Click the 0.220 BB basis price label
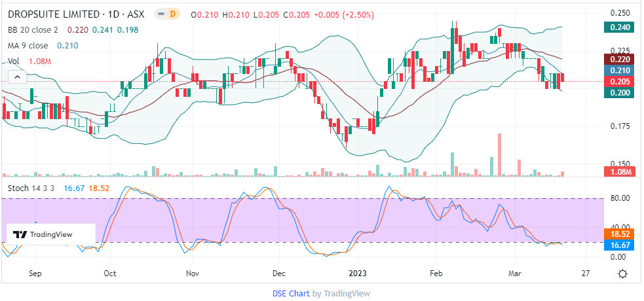Screen dimensions: 644x301 click(620, 59)
